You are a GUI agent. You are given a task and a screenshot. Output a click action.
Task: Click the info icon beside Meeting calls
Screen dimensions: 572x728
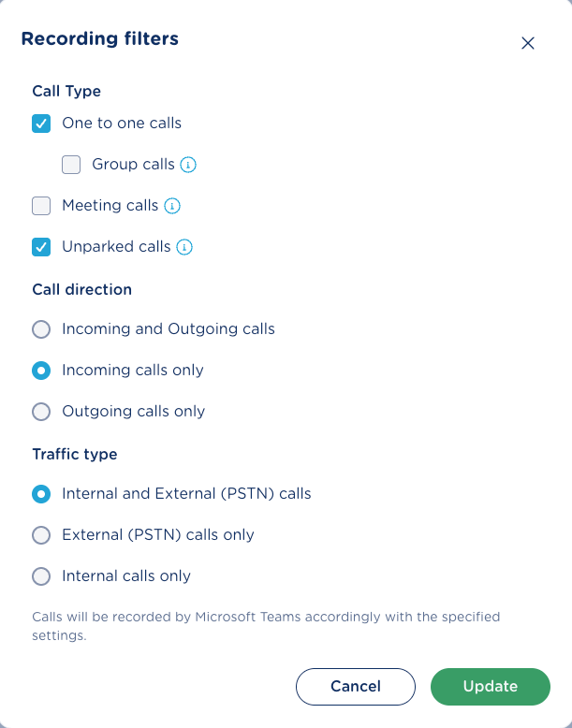172,206
